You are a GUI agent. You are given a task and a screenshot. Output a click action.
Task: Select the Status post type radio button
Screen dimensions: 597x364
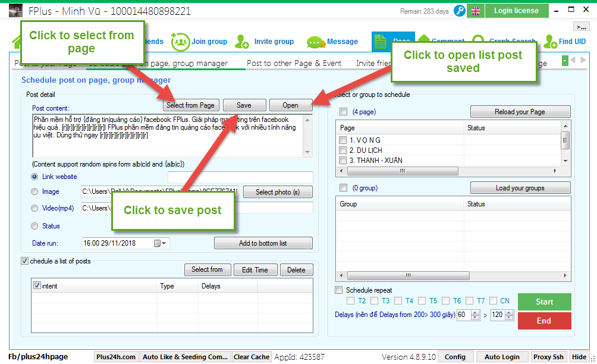(34, 226)
